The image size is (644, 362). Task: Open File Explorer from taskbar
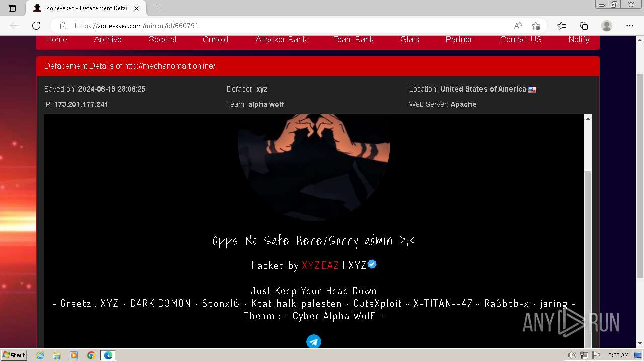57,355
